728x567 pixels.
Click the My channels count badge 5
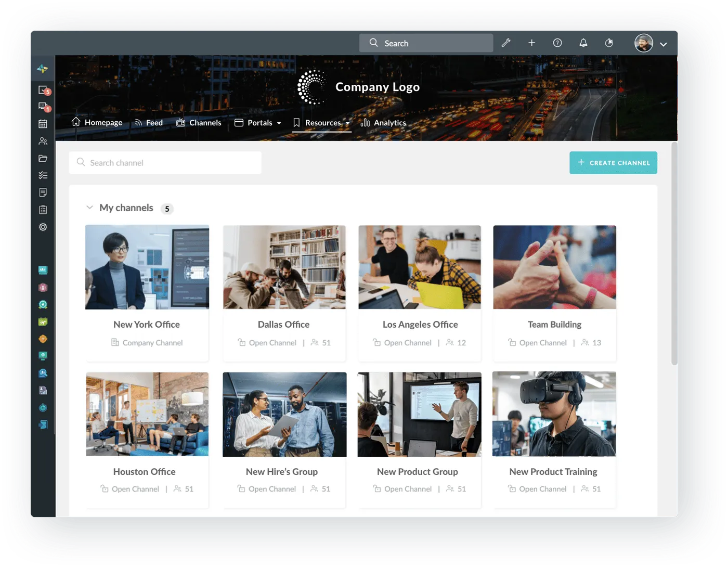[167, 209]
